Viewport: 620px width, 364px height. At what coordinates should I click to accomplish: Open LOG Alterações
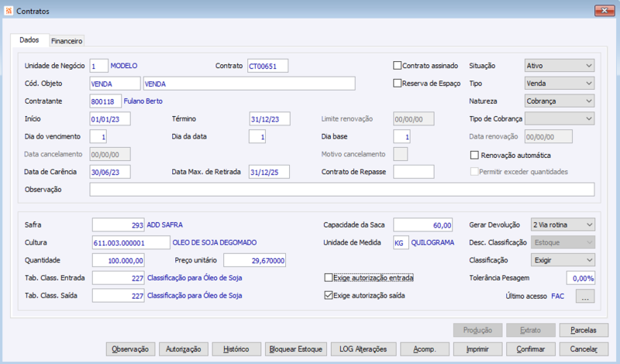coord(363,349)
